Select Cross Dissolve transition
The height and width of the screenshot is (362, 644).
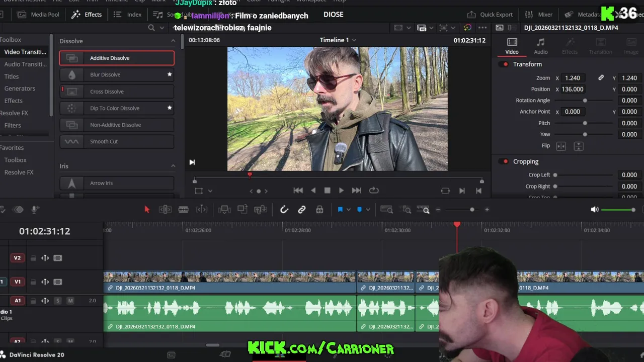click(x=117, y=92)
